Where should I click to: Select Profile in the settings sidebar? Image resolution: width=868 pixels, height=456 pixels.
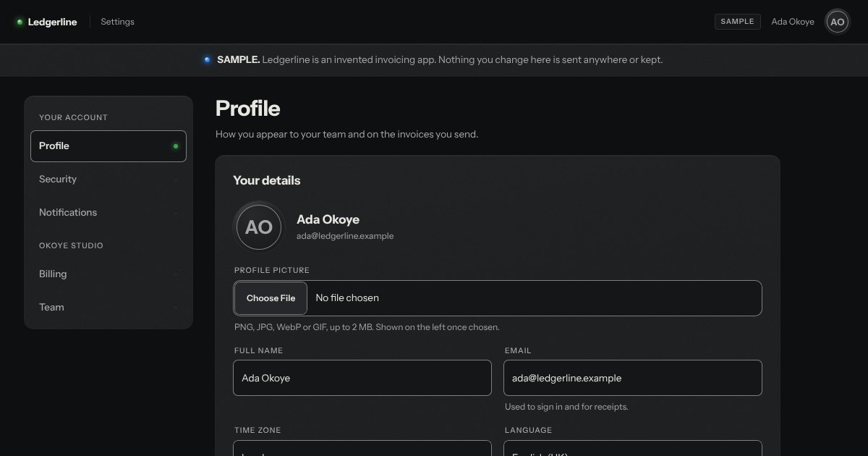click(x=109, y=146)
